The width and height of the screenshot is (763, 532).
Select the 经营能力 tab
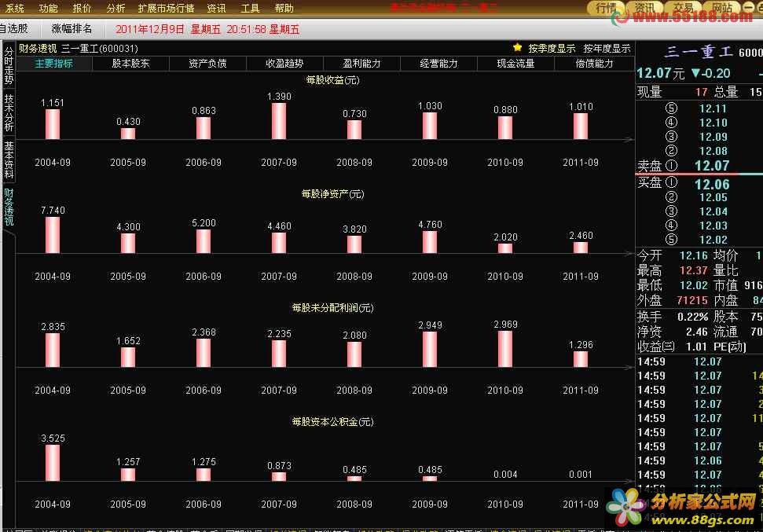(439, 64)
